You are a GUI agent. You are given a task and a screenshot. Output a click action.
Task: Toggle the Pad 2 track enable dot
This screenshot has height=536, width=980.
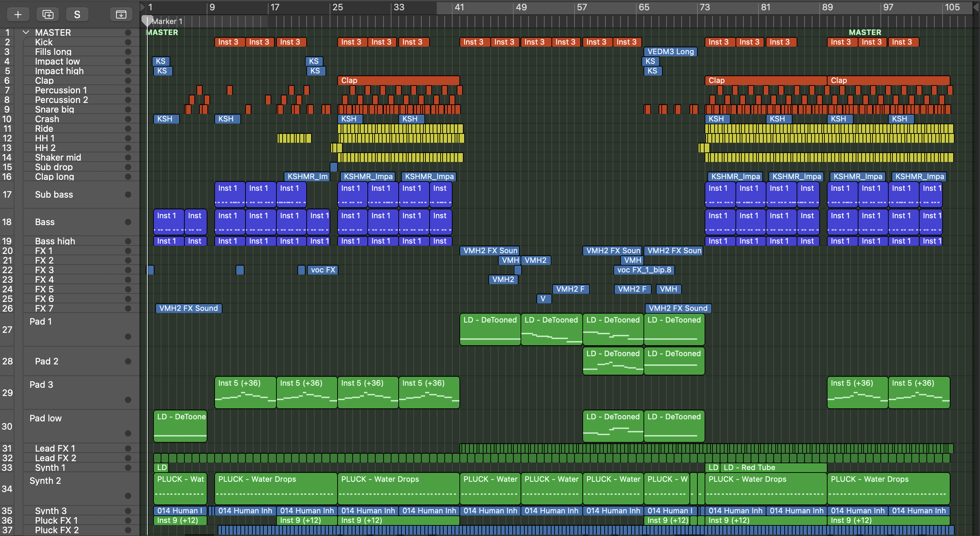128,361
